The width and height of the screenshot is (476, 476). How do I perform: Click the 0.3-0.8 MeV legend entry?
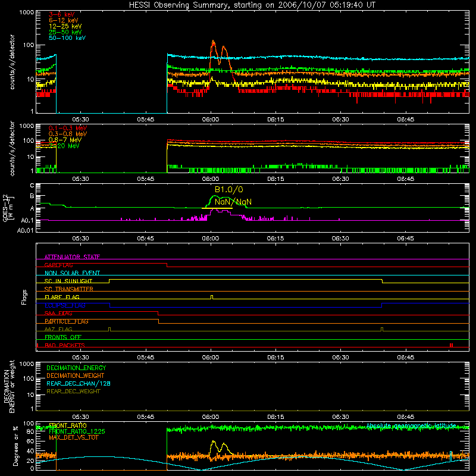tap(68, 134)
